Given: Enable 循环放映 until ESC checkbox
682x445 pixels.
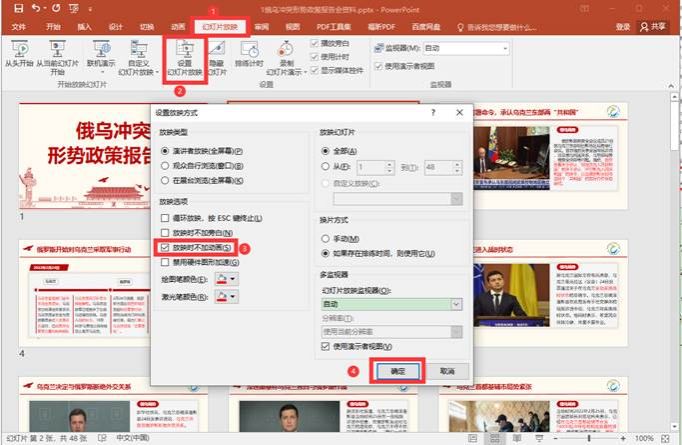Looking at the screenshot, I should click(166, 217).
